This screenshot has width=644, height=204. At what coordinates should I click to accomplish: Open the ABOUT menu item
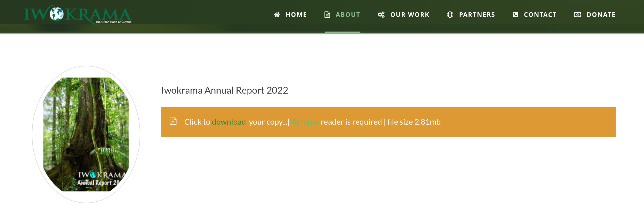click(348, 15)
